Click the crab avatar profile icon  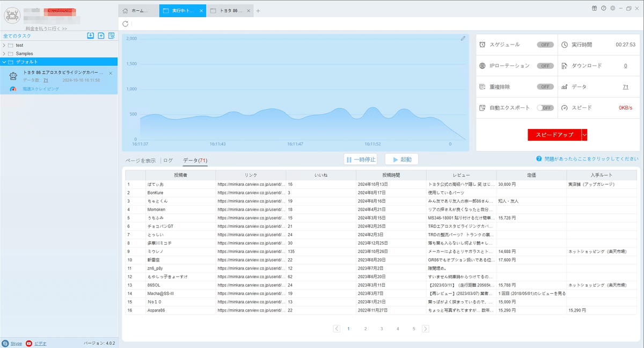(12, 16)
